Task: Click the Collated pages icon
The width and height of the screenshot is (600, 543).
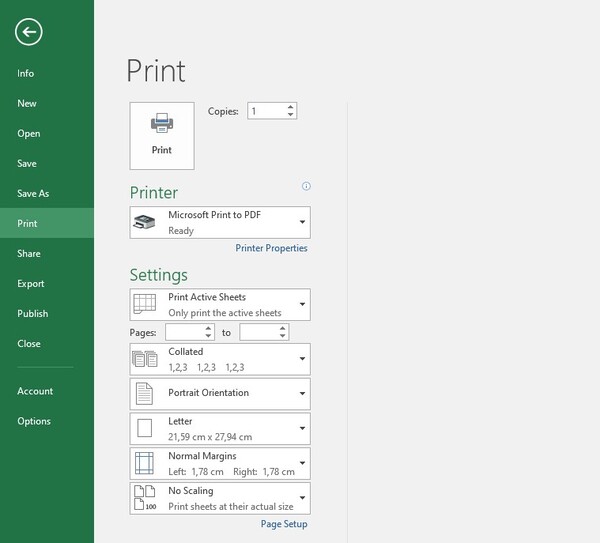Action: point(145,359)
